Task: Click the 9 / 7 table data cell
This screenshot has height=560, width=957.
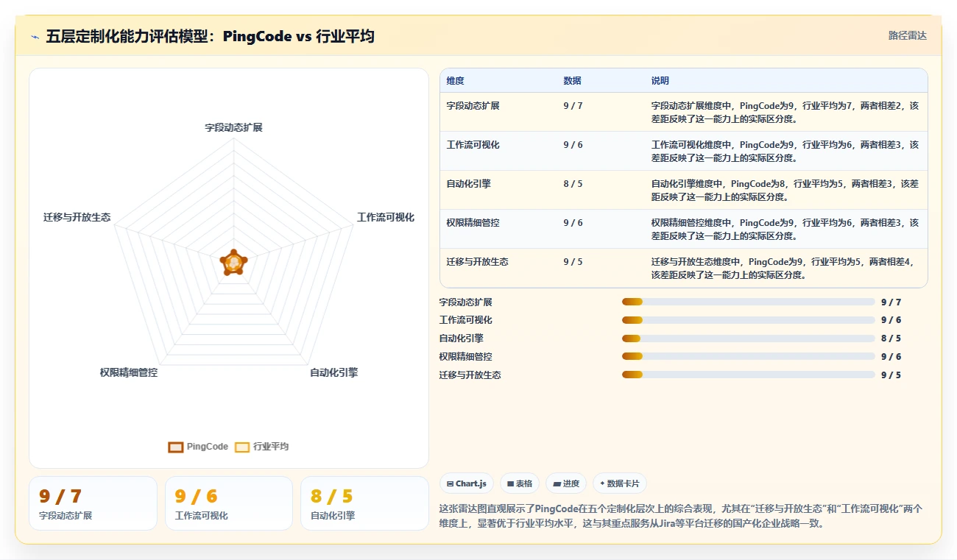Action: pyautogui.click(x=573, y=106)
